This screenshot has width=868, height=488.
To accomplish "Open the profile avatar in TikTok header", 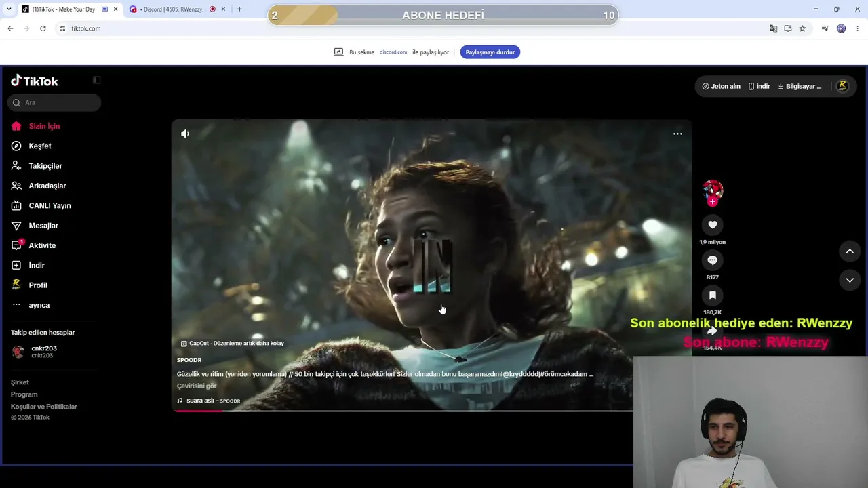I will coord(842,86).
